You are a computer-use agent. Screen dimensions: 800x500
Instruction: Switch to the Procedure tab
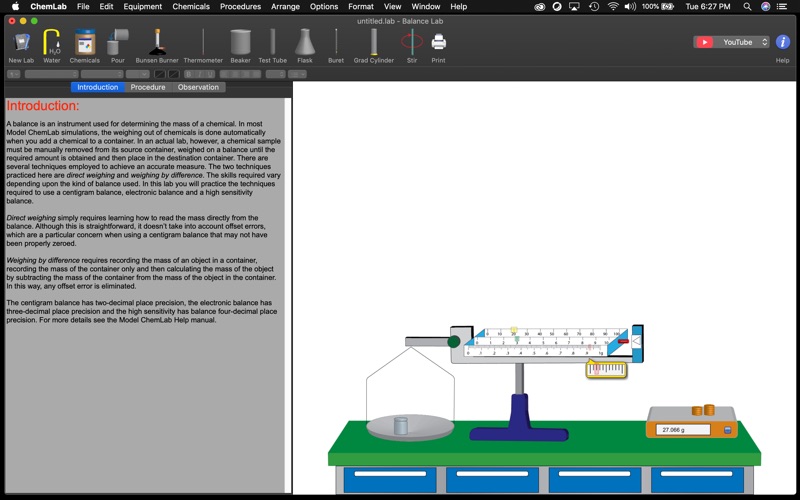tap(148, 87)
